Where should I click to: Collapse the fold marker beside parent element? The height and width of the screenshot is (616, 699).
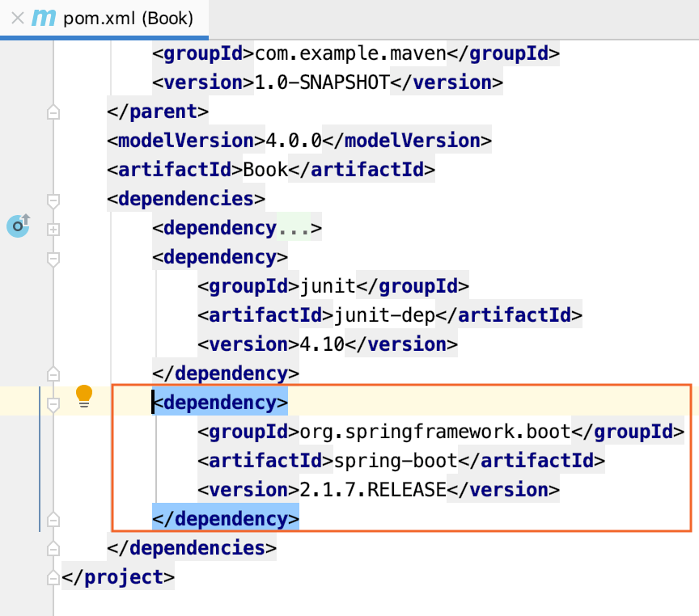53,112
